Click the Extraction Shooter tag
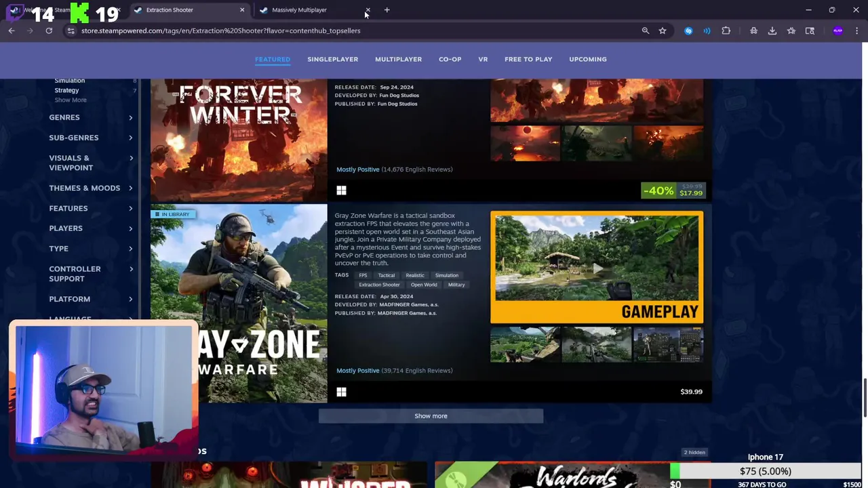 coord(379,285)
